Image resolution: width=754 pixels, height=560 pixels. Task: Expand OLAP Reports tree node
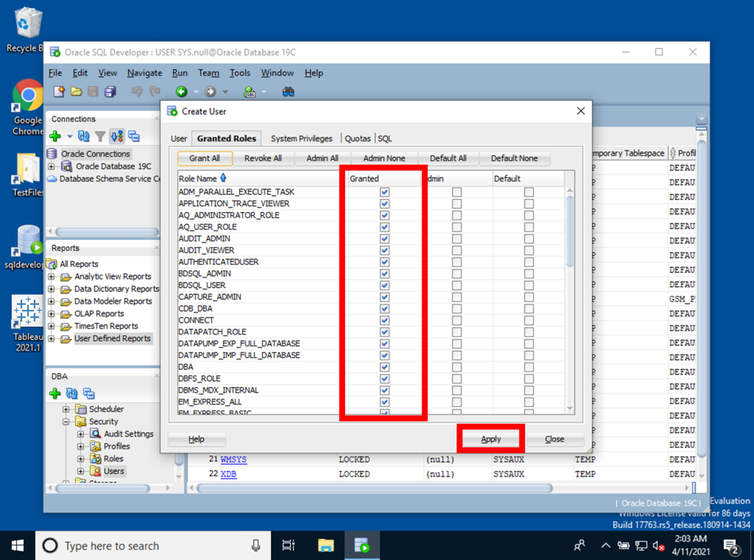click(x=52, y=314)
